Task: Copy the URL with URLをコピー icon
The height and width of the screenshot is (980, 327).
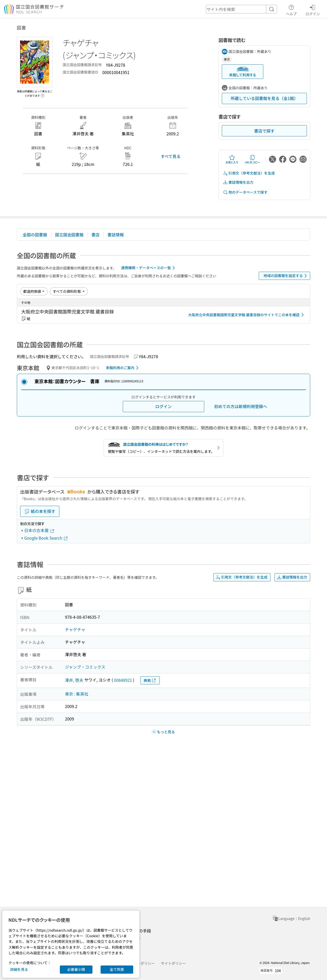Action: 252,159
